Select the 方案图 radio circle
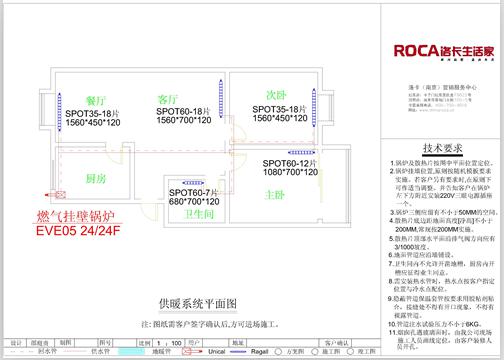Screen dimensions: 504x360 click(x=278, y=352)
